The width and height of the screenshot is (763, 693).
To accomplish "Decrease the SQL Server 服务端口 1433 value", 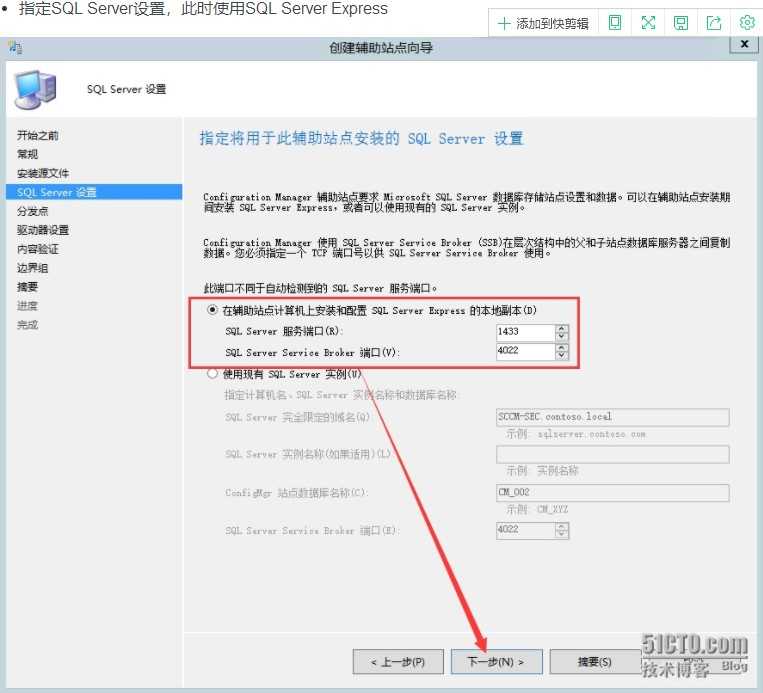I will pyautogui.click(x=562, y=336).
